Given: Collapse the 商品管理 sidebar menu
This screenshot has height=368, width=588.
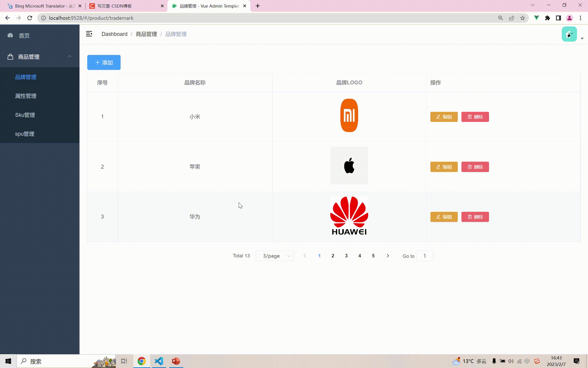Looking at the screenshot, I should pos(39,57).
